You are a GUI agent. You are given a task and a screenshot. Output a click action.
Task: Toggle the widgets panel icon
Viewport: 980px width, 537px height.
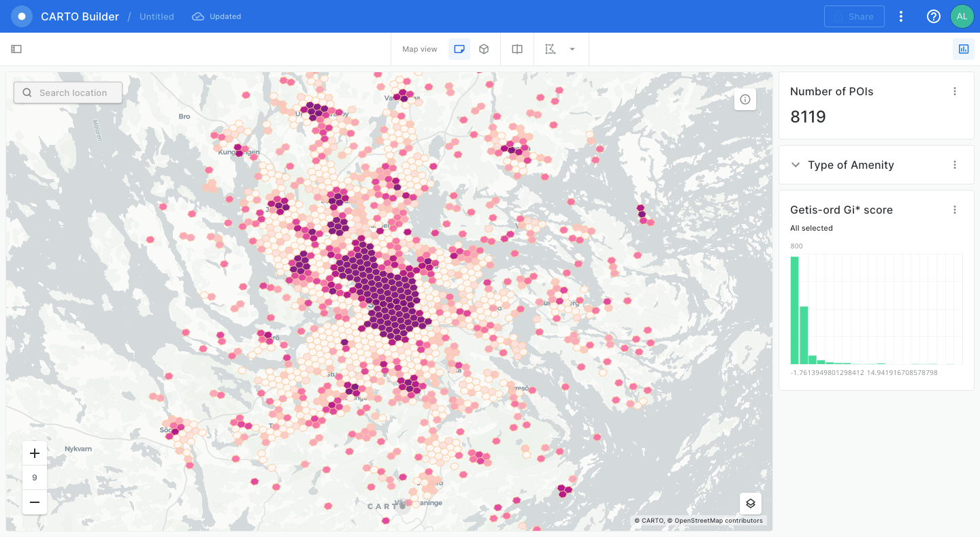tap(963, 49)
